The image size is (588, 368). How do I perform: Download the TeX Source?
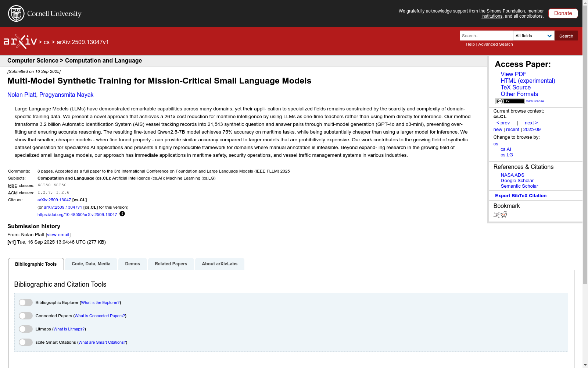click(516, 88)
